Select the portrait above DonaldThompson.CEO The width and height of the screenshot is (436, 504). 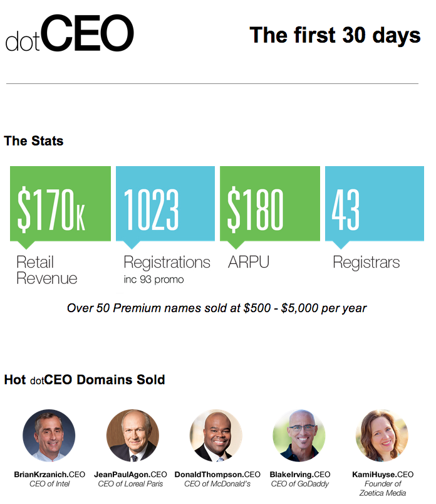point(216,436)
